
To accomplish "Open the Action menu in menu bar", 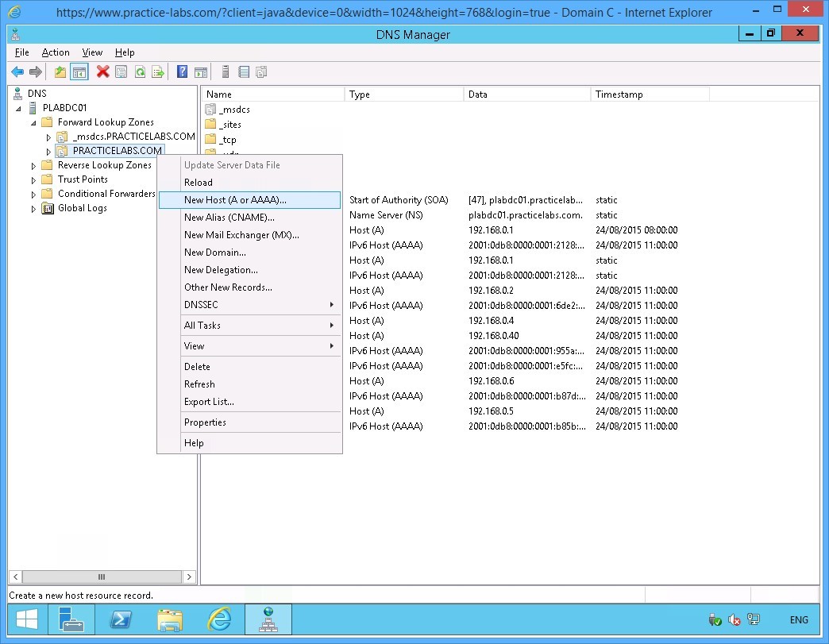I will pyautogui.click(x=56, y=52).
